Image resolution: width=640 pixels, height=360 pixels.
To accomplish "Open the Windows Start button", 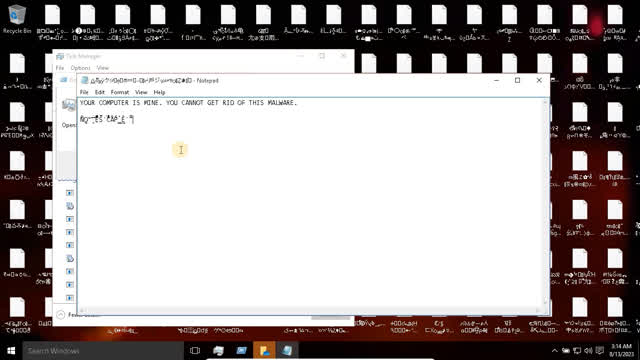I will [x=11, y=351].
